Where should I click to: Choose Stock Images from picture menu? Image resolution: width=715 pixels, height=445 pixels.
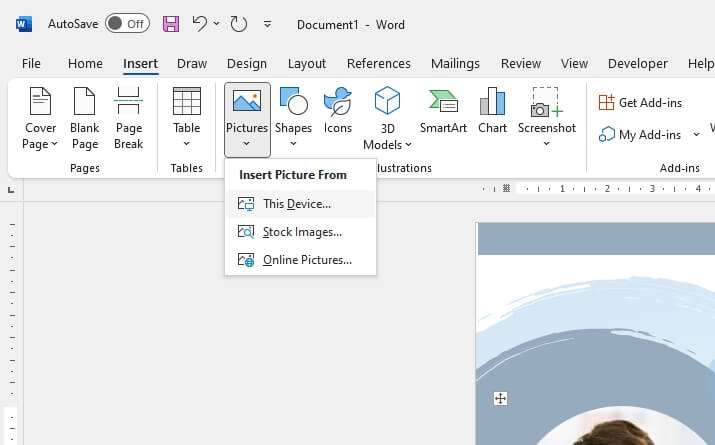point(301,232)
